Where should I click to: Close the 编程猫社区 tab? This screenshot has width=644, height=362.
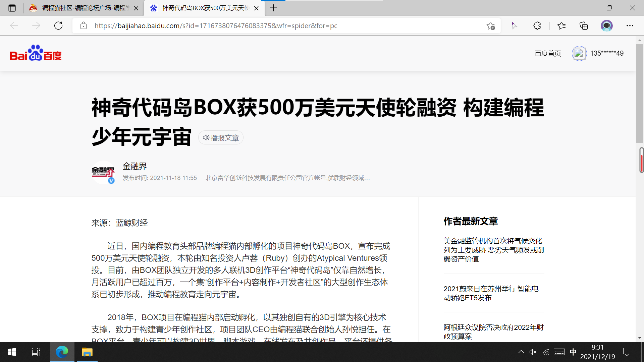coord(136,8)
